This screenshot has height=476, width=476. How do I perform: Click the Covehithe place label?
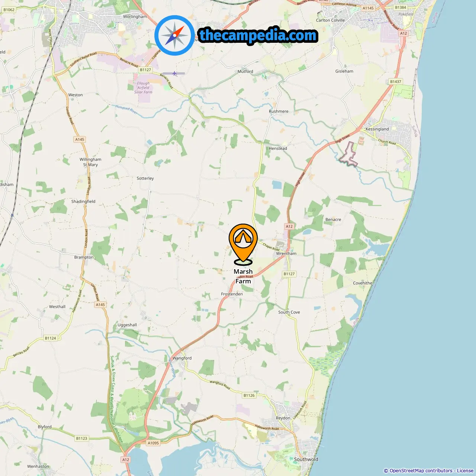pos(363,283)
